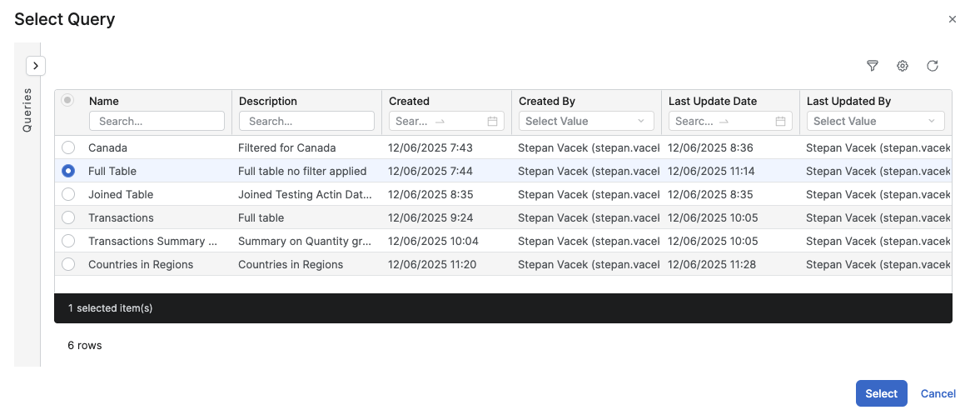Close the Select Query dialog

pos(953,19)
